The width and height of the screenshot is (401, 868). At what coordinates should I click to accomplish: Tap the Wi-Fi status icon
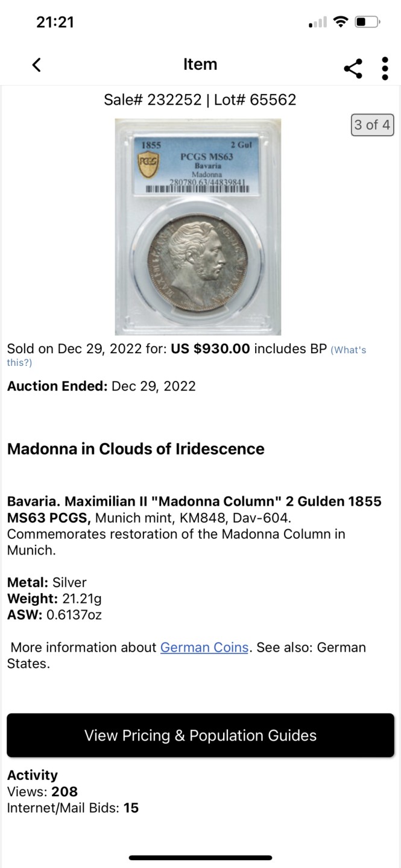(341, 23)
